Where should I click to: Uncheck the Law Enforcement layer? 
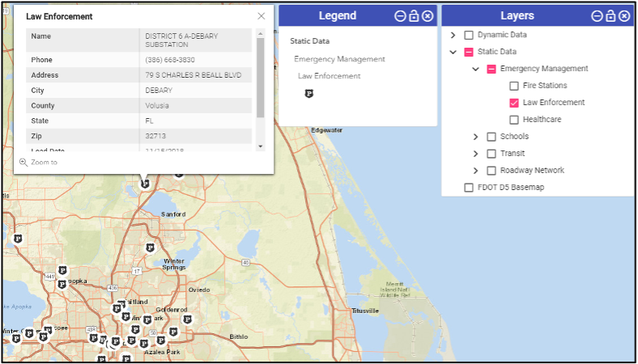pyautogui.click(x=514, y=103)
